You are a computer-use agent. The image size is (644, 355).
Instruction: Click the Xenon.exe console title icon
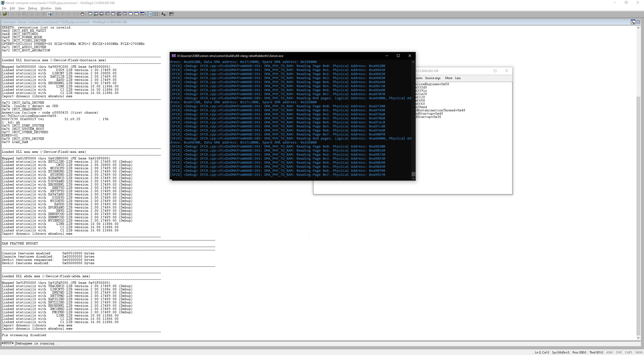click(174, 56)
